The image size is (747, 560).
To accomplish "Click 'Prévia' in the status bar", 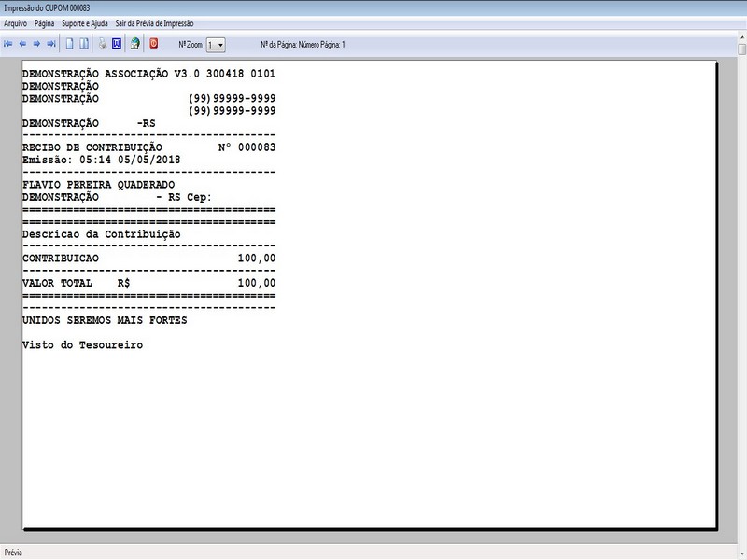I will tap(13, 553).
